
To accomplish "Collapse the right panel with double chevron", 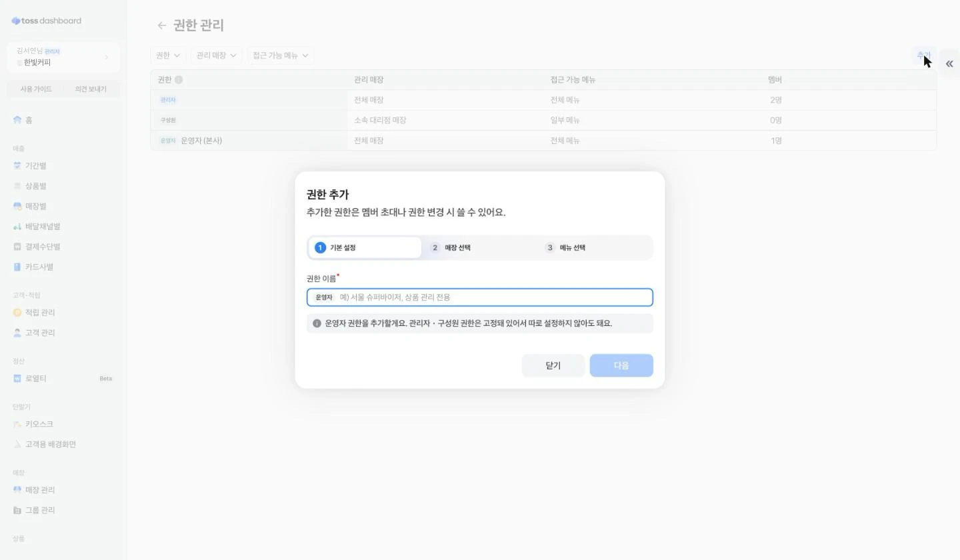I will (949, 64).
